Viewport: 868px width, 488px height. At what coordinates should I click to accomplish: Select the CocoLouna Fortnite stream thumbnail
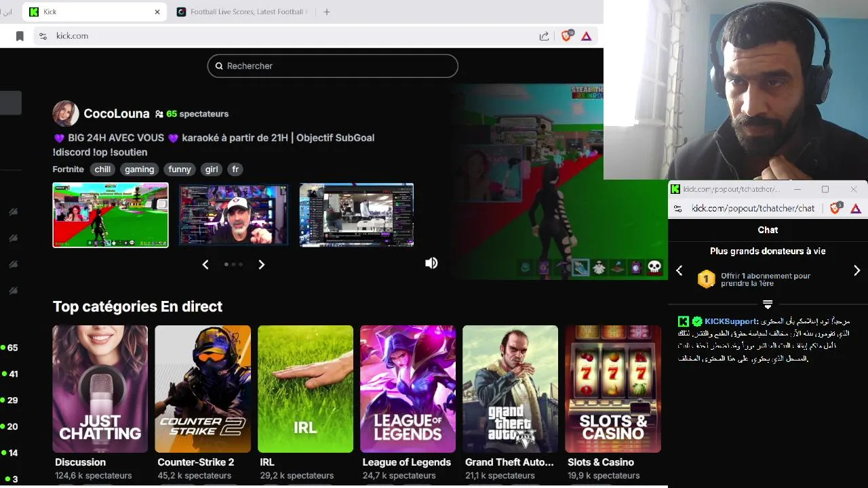point(111,215)
